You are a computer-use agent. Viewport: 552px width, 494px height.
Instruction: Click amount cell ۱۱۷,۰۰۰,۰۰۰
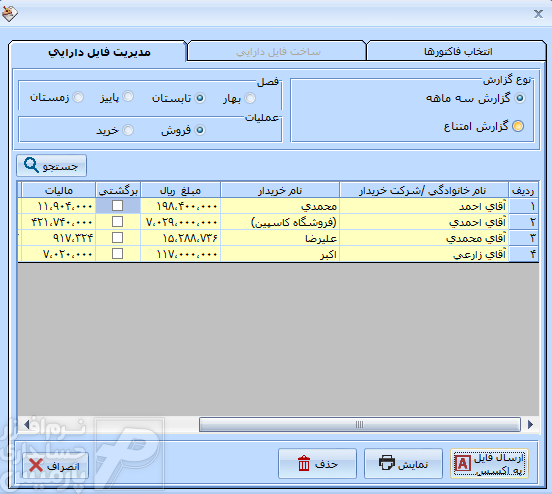pyautogui.click(x=180, y=254)
